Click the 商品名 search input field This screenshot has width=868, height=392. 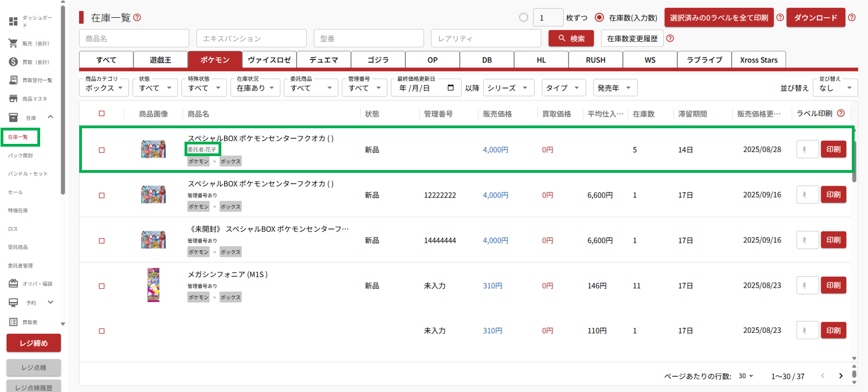(x=135, y=38)
